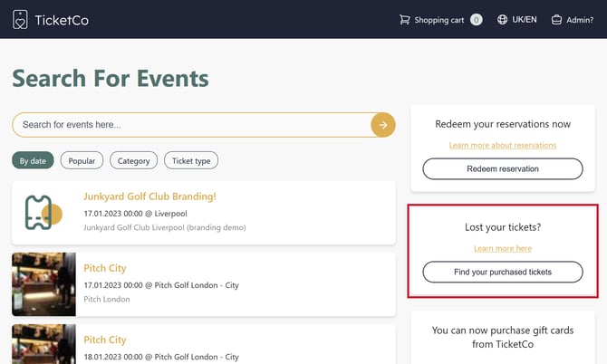Open the shopping cart icon

pos(404,20)
